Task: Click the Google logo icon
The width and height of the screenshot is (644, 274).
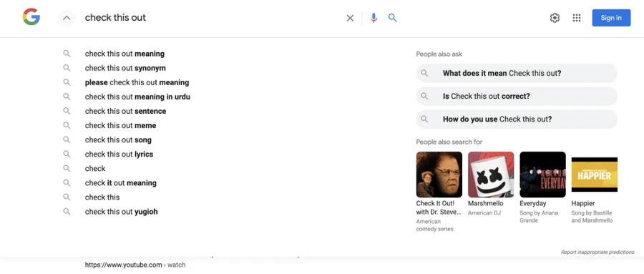Action: coord(31,18)
